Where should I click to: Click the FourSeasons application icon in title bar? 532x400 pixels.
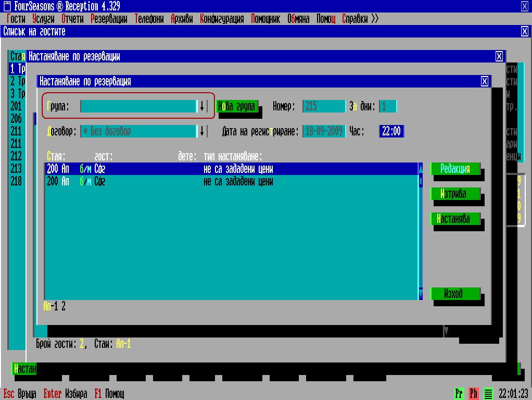pos(7,6)
